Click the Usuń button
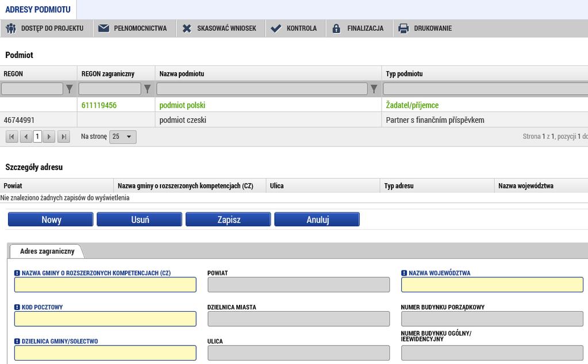The height and width of the screenshot is (364, 588). click(x=140, y=219)
